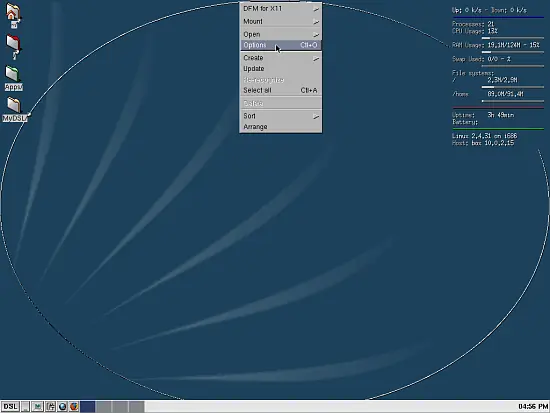Open the Home folder desktop icon
Image resolution: width=550 pixels, height=413 pixels.
tap(13, 14)
